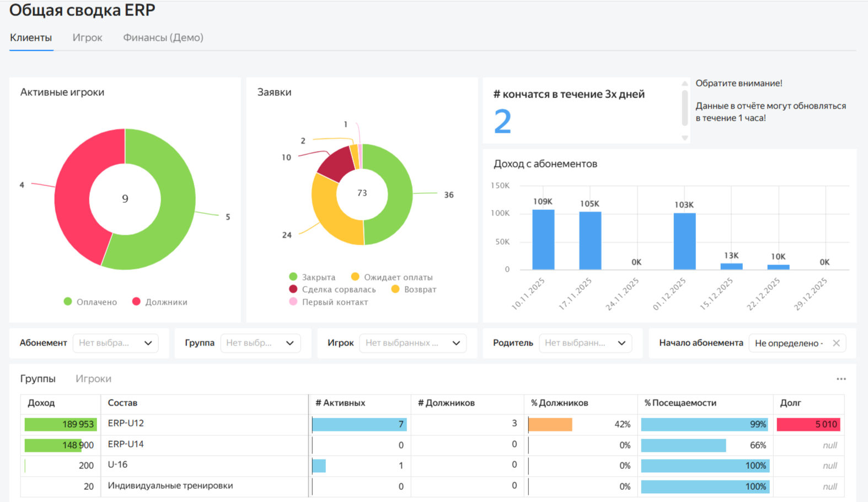The width and height of the screenshot is (868, 502).
Task: Sort table by Доход column header
Action: tap(41, 403)
